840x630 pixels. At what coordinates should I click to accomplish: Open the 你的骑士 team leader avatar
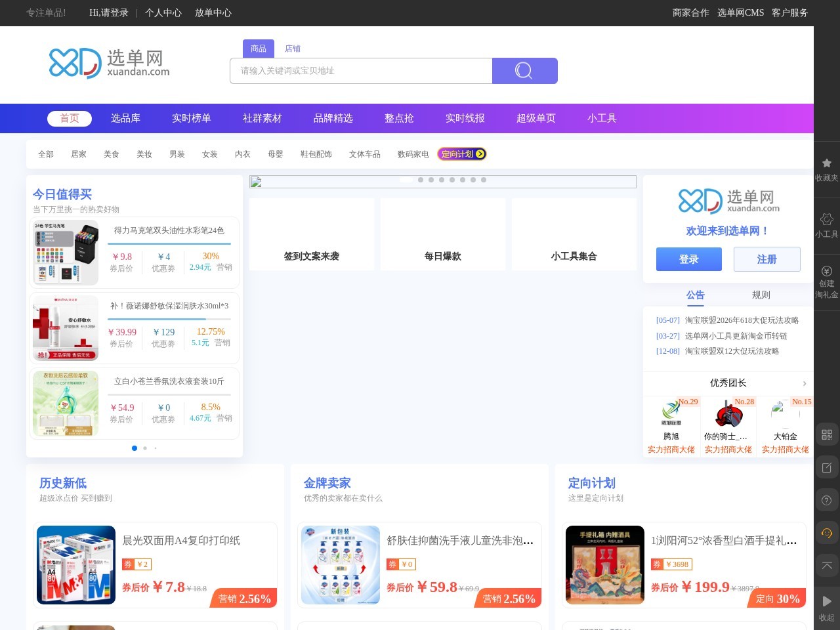point(728,415)
